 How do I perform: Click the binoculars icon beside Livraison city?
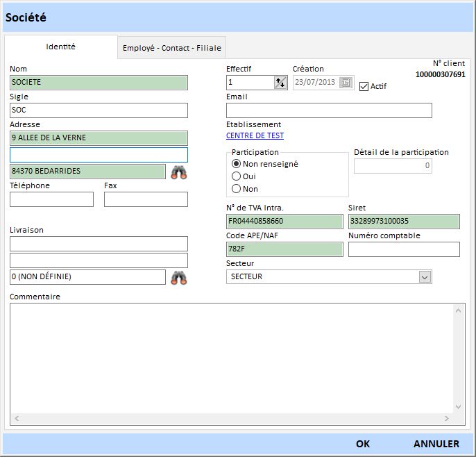pos(179,278)
